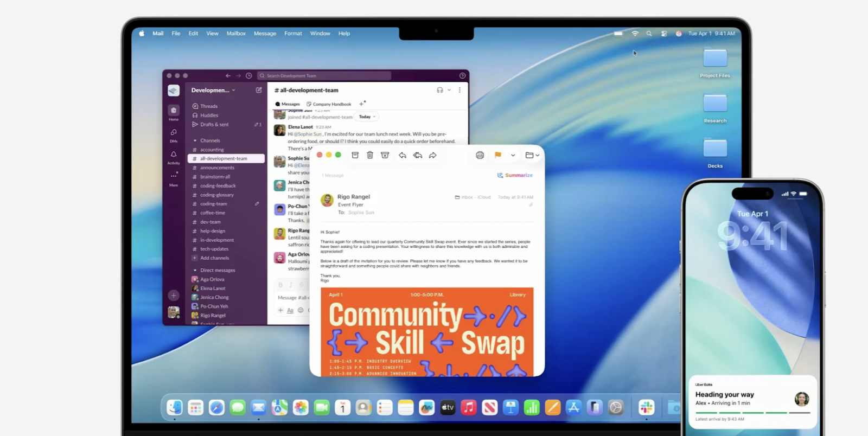This screenshot has width=868, height=436.
Task: Open the Development workspace dropdown
Action: click(213, 90)
